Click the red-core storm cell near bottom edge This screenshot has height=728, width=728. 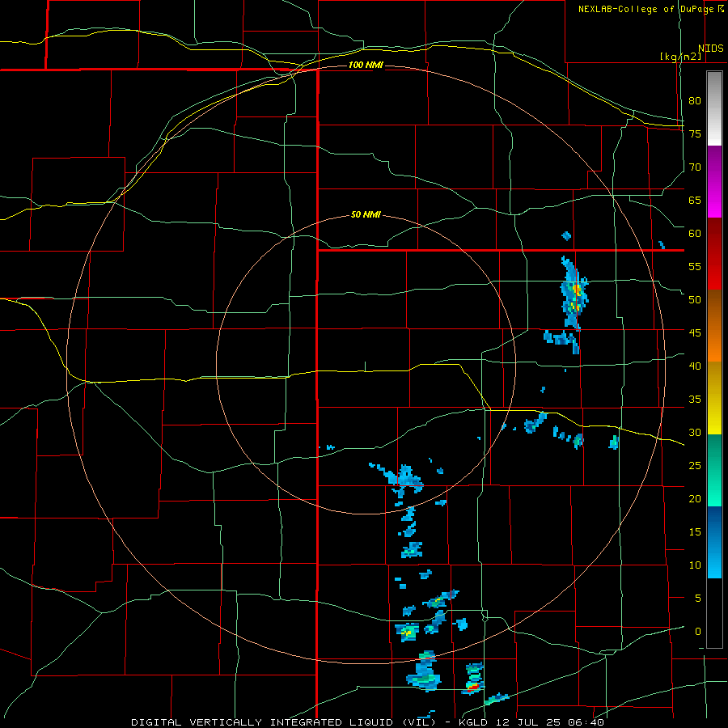pyautogui.click(x=473, y=679)
